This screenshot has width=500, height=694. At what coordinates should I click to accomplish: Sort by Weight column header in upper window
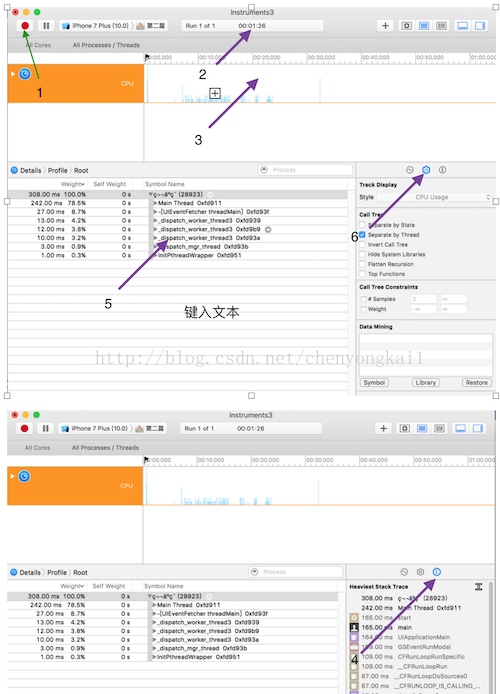(73, 184)
